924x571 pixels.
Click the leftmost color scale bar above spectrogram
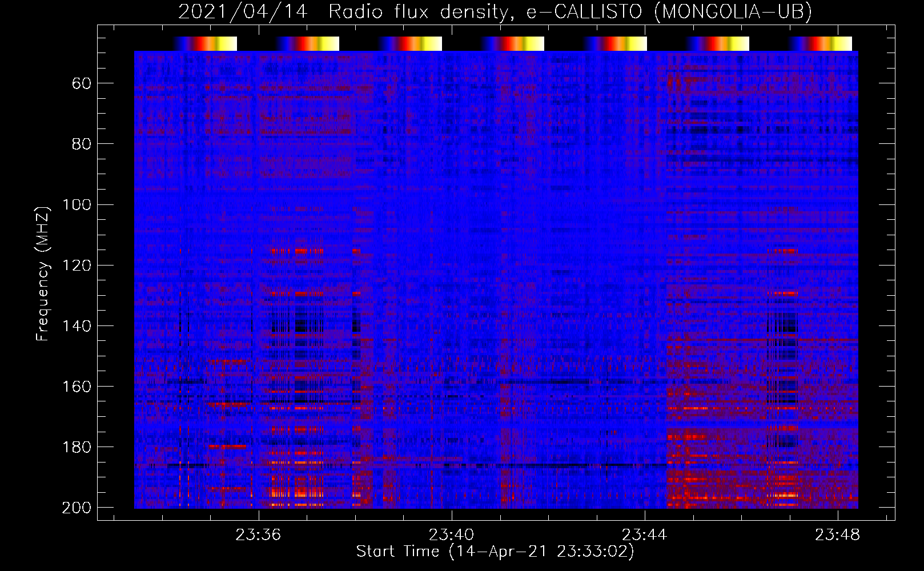coord(205,43)
